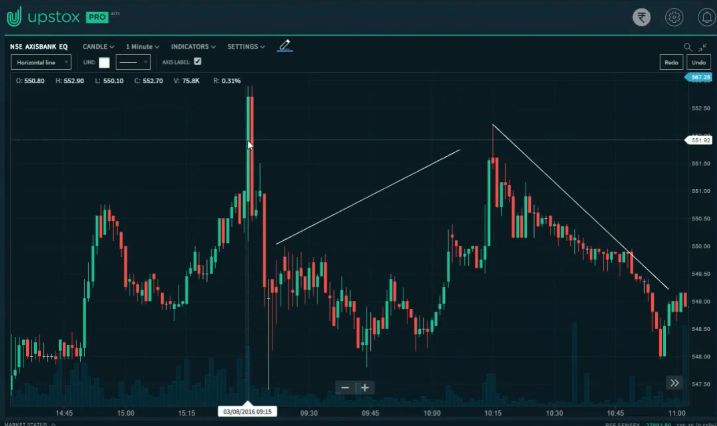Click the Undo button

[x=698, y=62]
